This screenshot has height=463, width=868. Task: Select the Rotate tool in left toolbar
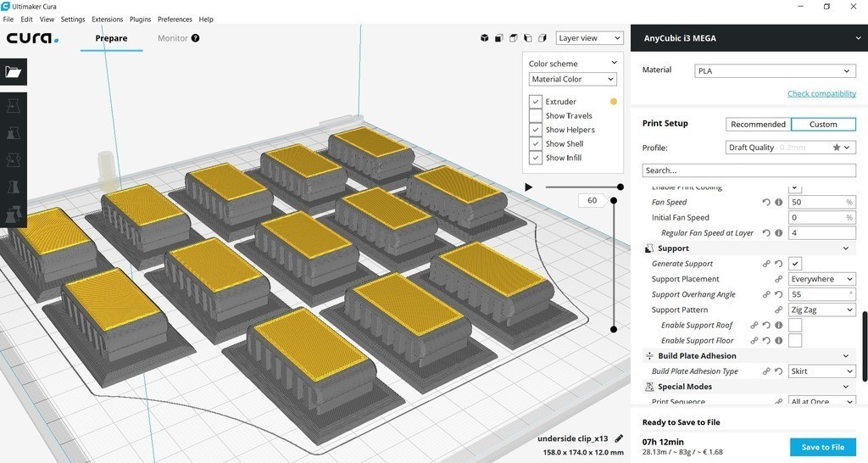(13, 159)
